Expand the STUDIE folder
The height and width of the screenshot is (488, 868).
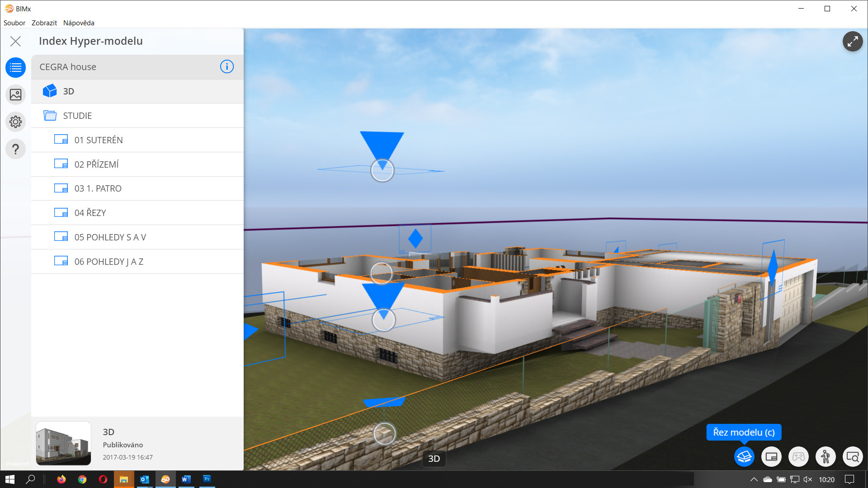coord(77,115)
